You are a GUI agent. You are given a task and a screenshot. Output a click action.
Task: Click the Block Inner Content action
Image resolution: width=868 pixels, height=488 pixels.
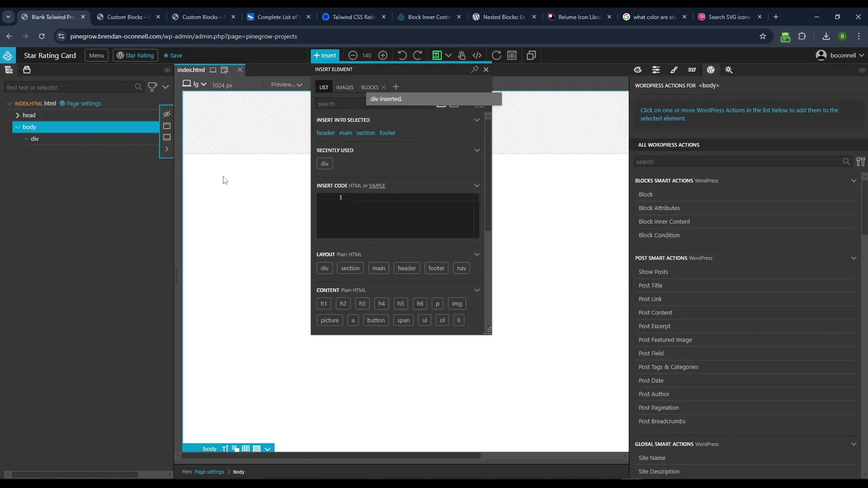pos(664,221)
